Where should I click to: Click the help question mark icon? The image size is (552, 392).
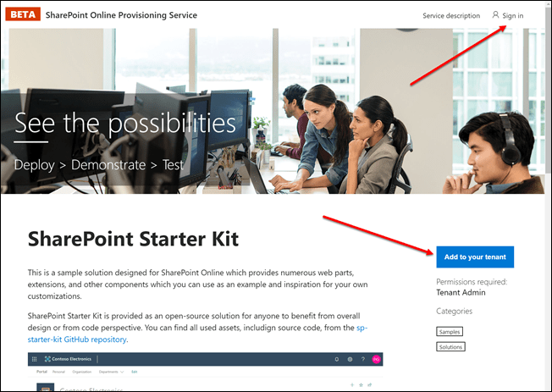coord(363,359)
